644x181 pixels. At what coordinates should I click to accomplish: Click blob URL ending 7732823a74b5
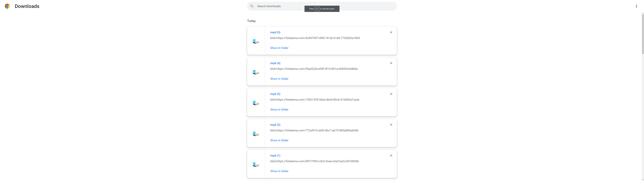coord(315,38)
